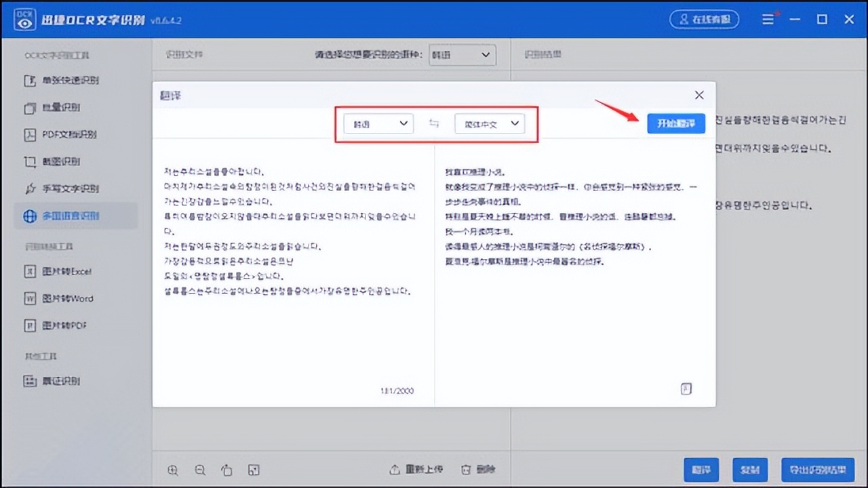This screenshot has height=488, width=868.
Task: Rotate the uploaded image
Action: [x=226, y=470]
